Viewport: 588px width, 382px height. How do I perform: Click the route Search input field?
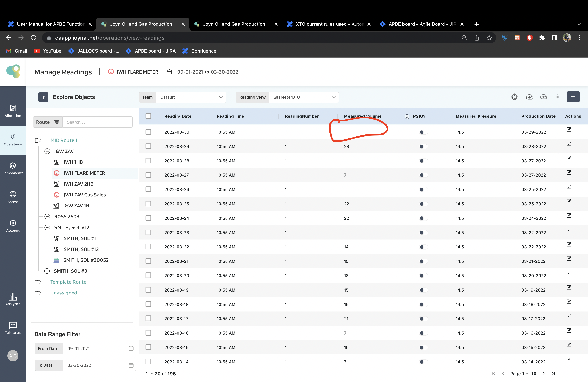tap(97, 122)
